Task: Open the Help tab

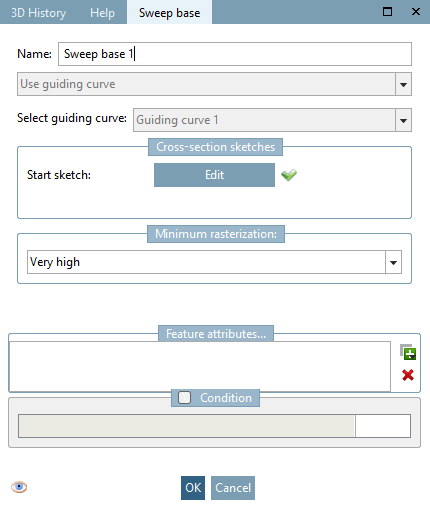Action: click(x=102, y=13)
